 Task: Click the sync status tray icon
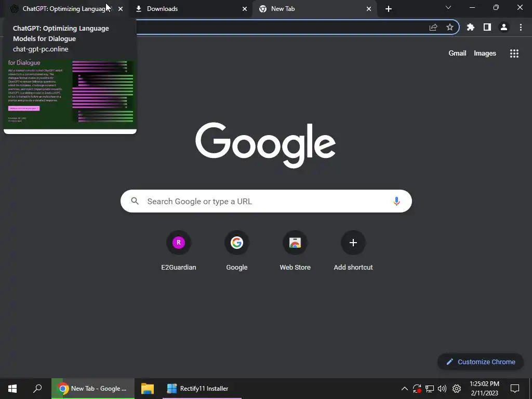(417, 389)
